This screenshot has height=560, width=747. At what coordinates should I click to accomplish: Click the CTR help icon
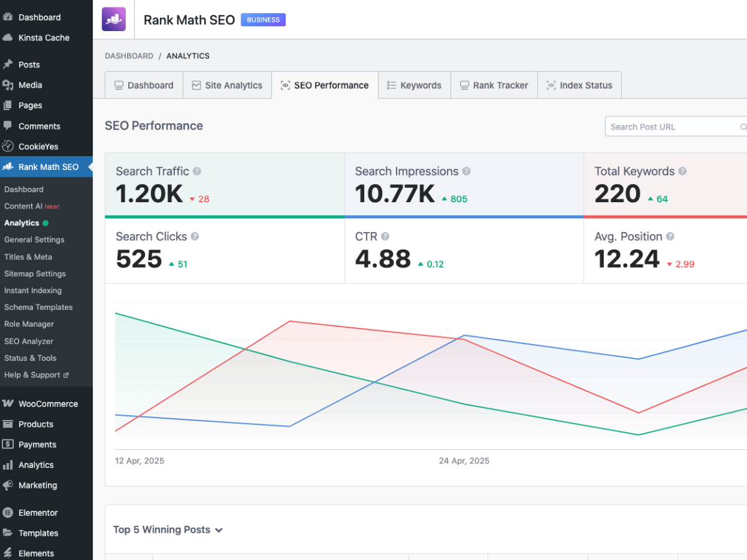tap(385, 236)
